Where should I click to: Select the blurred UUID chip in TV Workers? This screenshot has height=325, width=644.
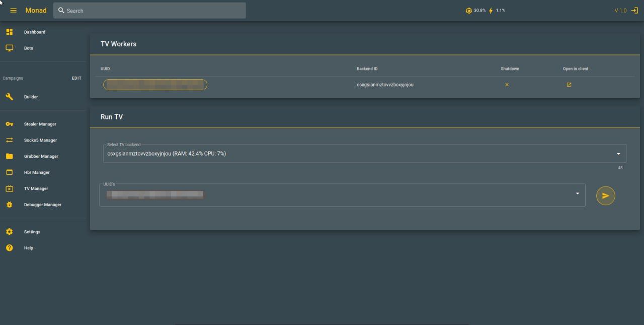click(x=155, y=85)
